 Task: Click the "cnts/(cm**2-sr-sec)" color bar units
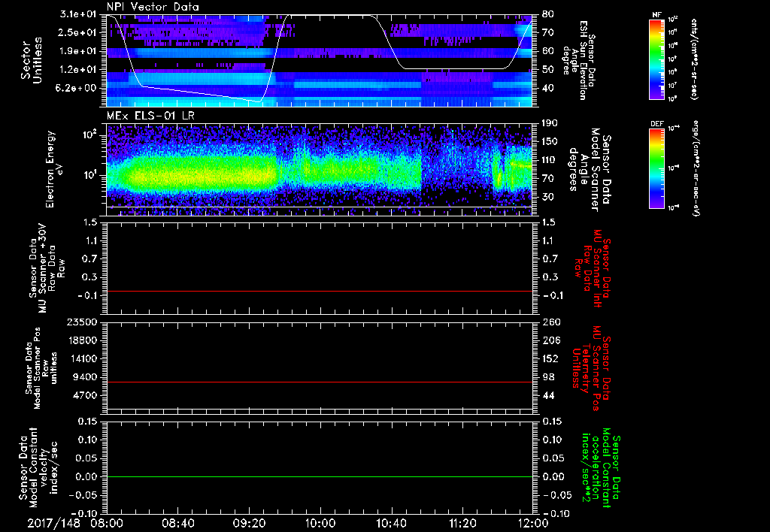pyautogui.click(x=694, y=59)
